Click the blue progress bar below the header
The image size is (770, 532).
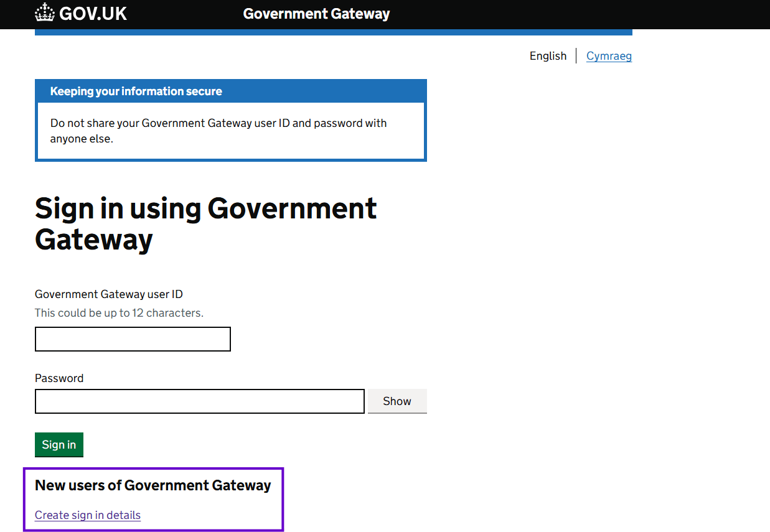(333, 30)
